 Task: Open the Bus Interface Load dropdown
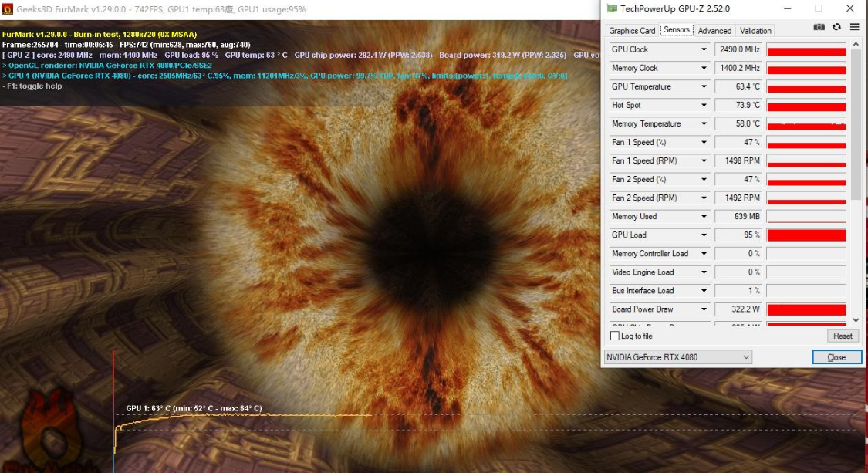(x=704, y=291)
